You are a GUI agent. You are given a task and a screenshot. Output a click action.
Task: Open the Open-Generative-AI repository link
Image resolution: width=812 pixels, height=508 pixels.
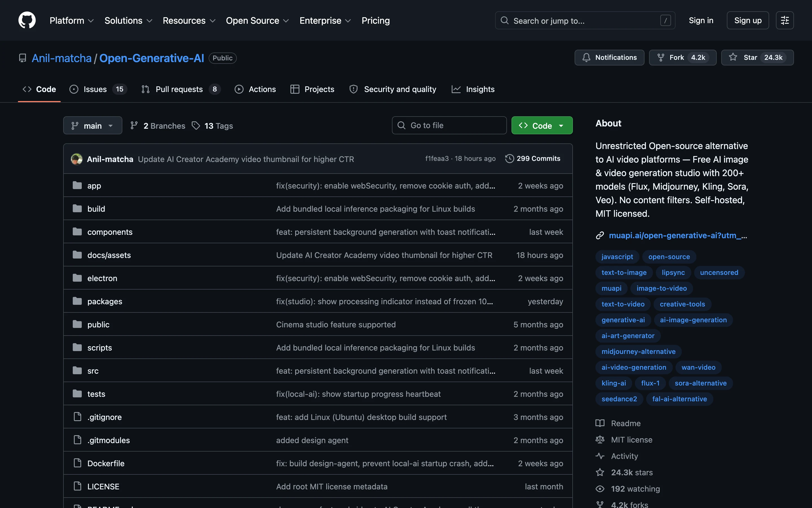[x=152, y=58]
